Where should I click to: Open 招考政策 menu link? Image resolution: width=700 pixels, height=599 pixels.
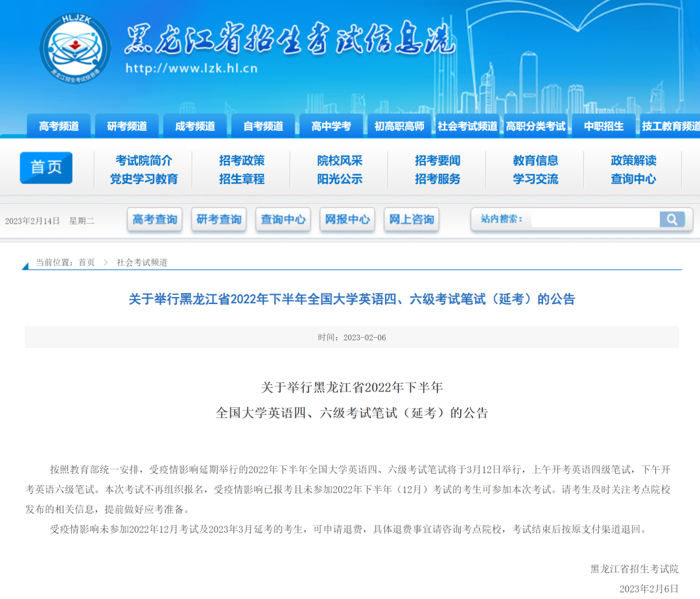pos(242,160)
